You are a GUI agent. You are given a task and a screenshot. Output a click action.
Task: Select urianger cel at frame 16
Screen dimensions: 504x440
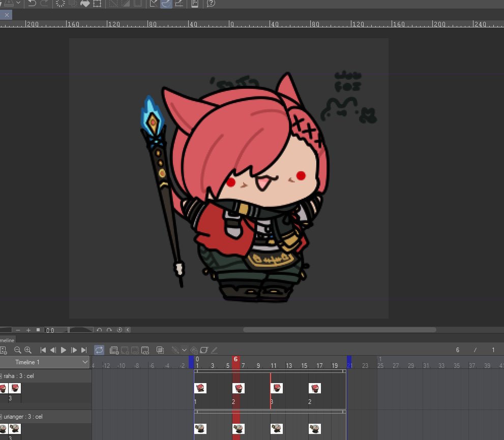tap(315, 429)
